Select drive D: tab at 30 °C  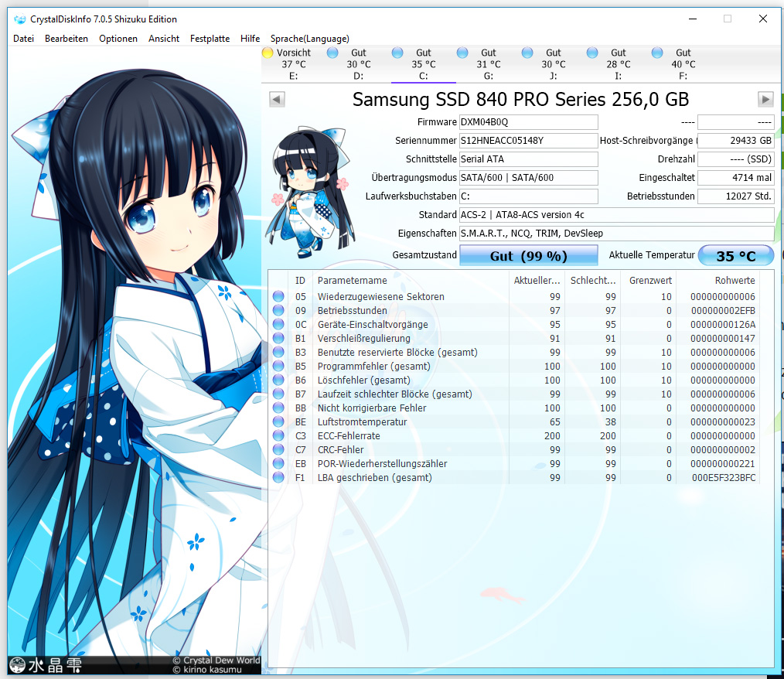click(x=359, y=64)
